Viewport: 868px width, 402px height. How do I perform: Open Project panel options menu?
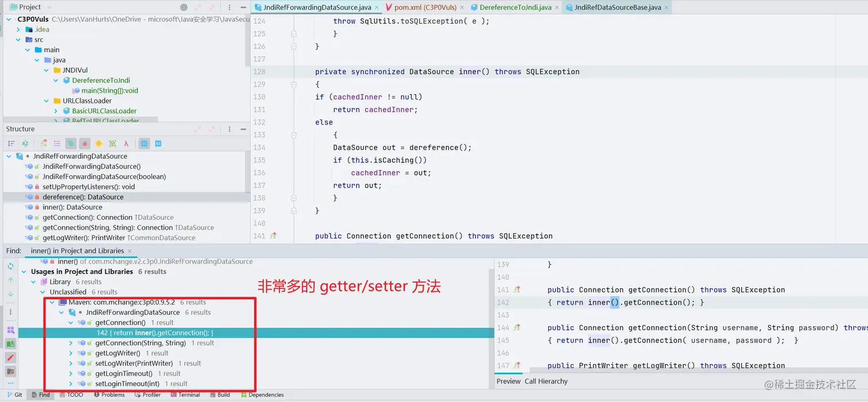pyautogui.click(x=229, y=7)
